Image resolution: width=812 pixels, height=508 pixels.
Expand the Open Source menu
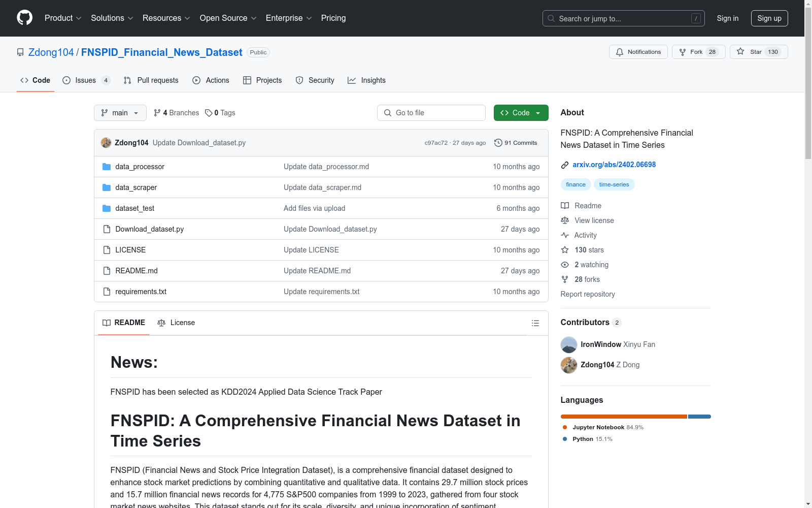228,18
